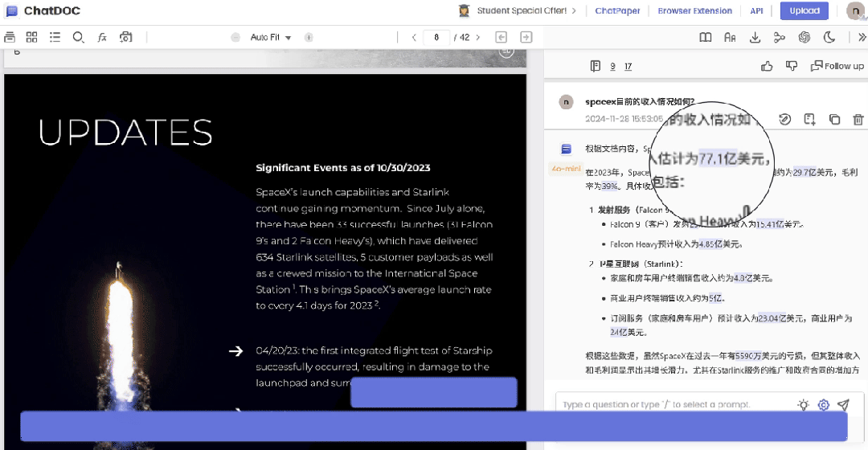Open the Auto Fit zoom dropdown
This screenshot has height=450, width=868.
click(x=271, y=37)
